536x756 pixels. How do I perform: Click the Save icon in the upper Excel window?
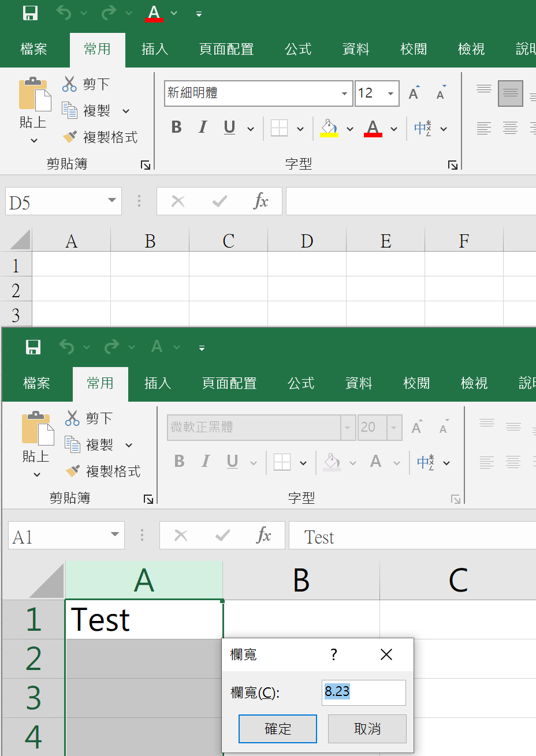pos(30,13)
